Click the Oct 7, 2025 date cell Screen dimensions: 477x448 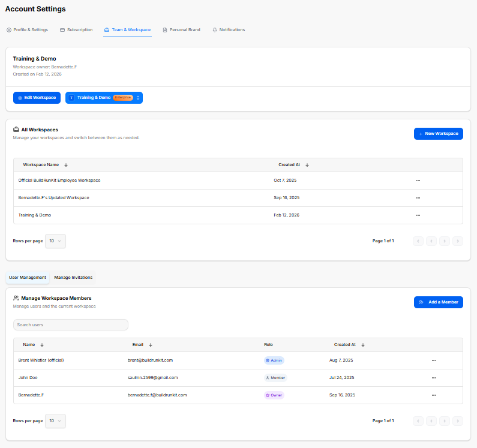point(285,181)
